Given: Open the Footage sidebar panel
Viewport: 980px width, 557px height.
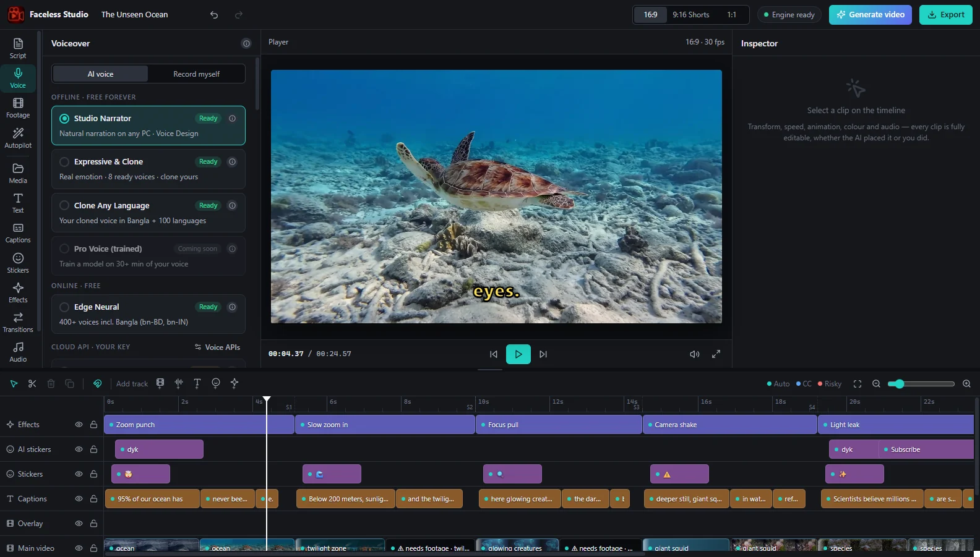Looking at the screenshot, I should coord(18,108).
